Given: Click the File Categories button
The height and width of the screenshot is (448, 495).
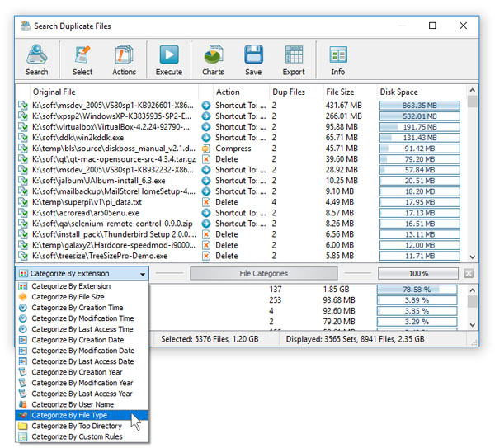Looking at the screenshot, I should (264, 273).
